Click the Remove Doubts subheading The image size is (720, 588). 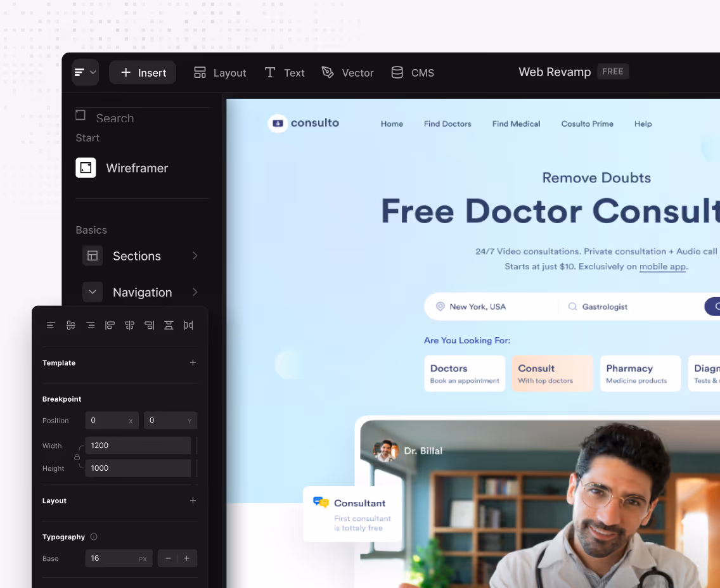[596, 177]
